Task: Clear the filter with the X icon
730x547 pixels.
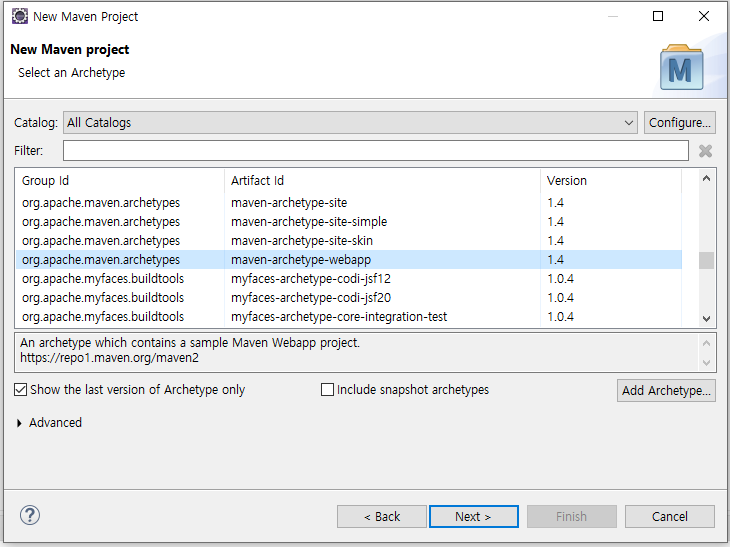Action: tap(705, 151)
